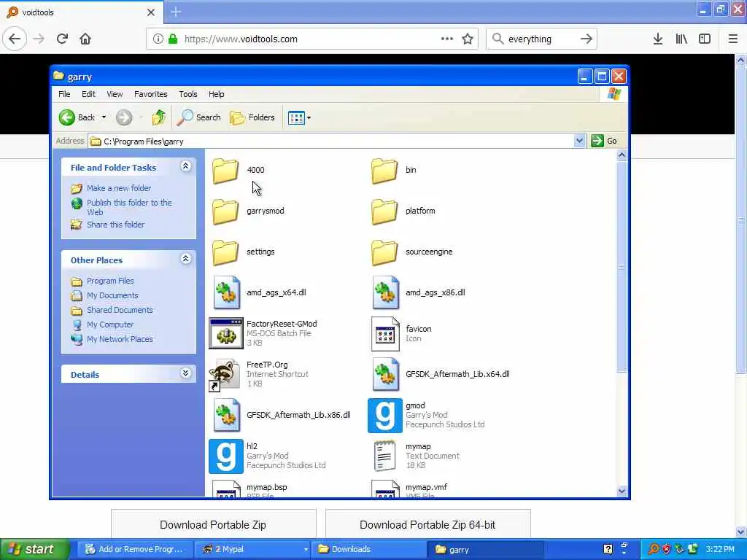This screenshot has height=560, width=747.
Task: Open a new browser tab
Action: [x=176, y=12]
